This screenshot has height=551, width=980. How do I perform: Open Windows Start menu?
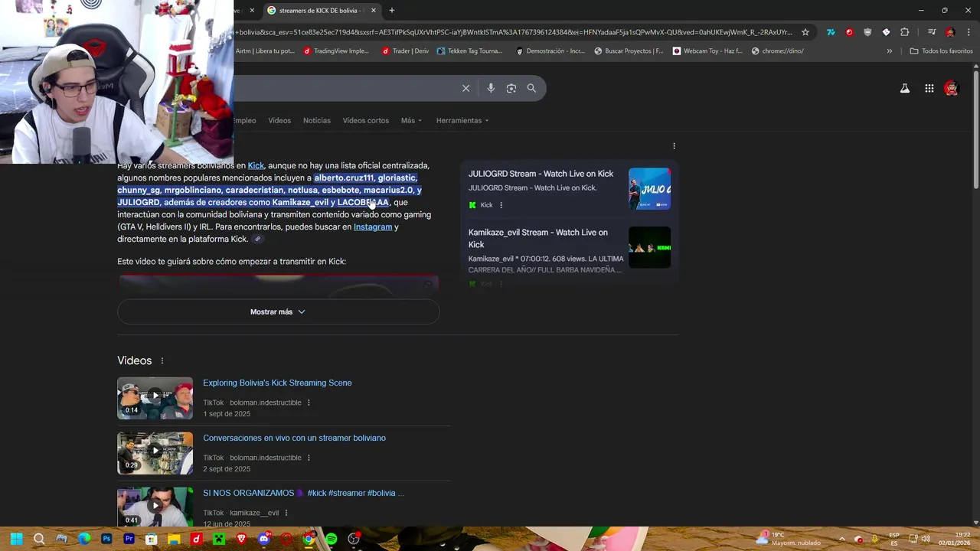point(16,539)
